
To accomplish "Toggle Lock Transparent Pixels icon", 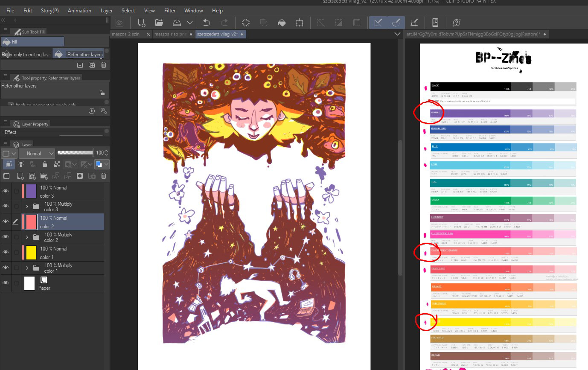I will pos(57,164).
